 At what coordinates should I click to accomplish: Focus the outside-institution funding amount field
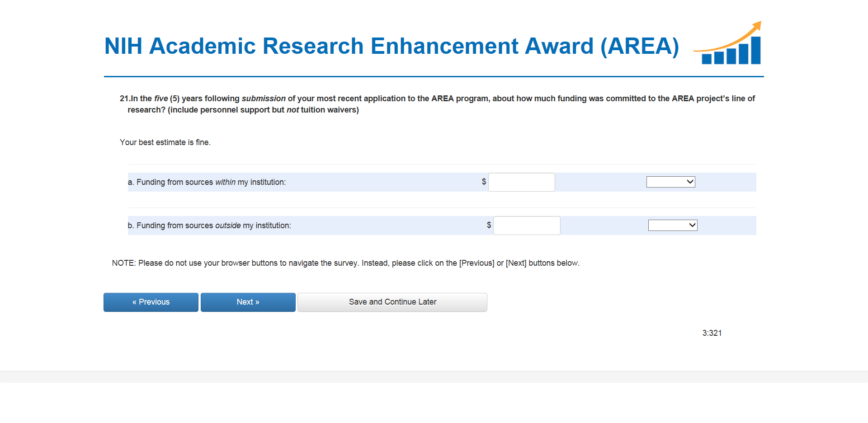(x=526, y=226)
